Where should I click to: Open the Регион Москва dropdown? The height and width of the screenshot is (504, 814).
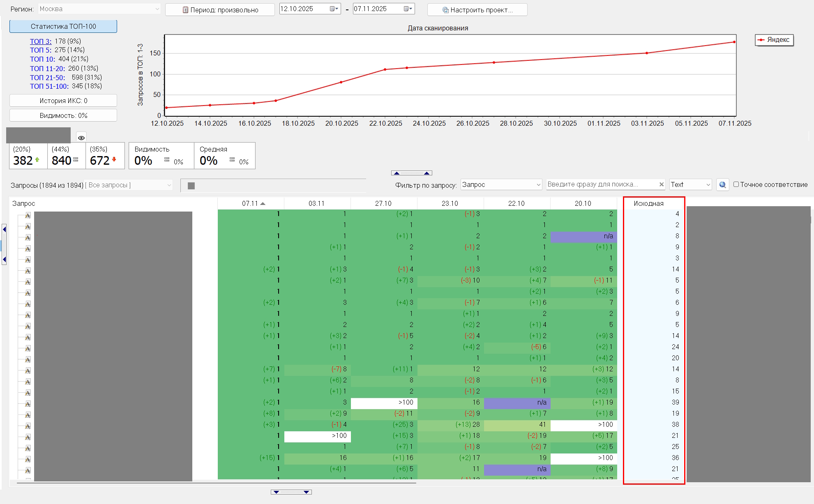[x=99, y=9]
